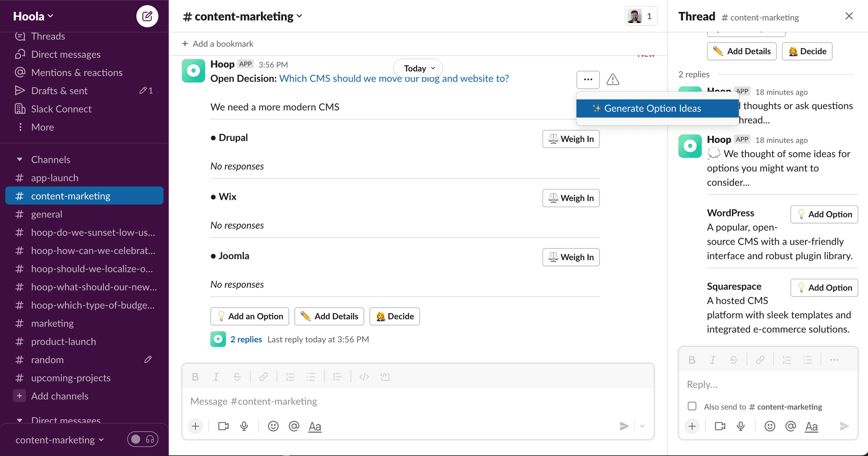Toggle the huddle switch in bottom sidebar
Image resolution: width=868 pixels, height=456 pixels.
[x=142, y=439]
